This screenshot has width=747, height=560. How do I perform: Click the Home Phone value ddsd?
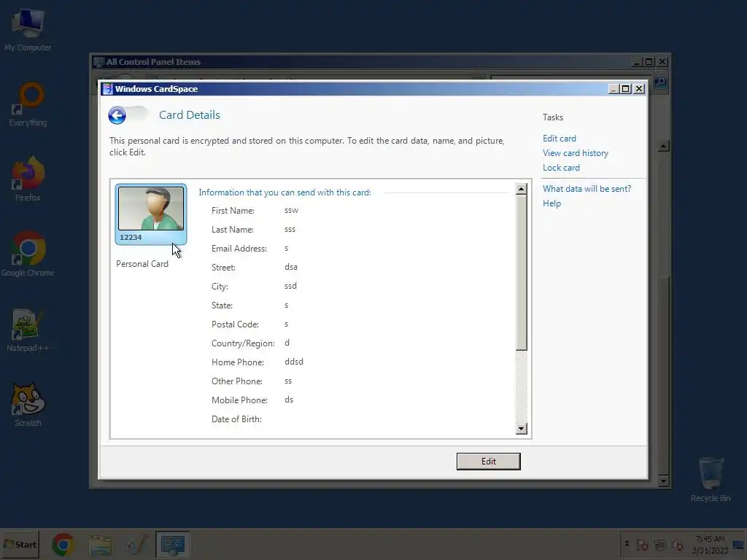tap(293, 362)
